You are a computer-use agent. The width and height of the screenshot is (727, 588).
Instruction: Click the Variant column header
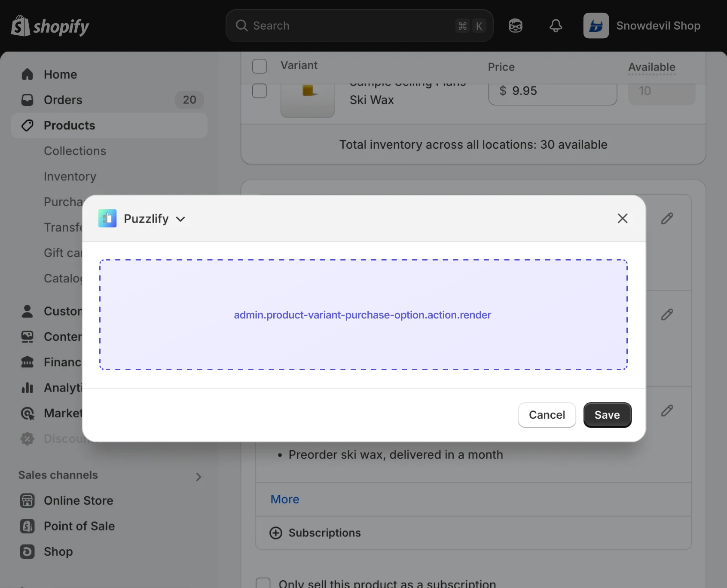pos(299,65)
